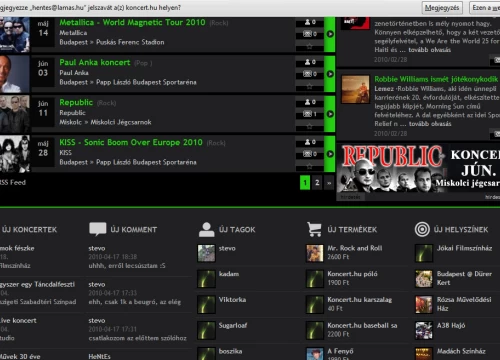Go to next page with » arrow
Screen dimensions: 500x360
[329, 183]
